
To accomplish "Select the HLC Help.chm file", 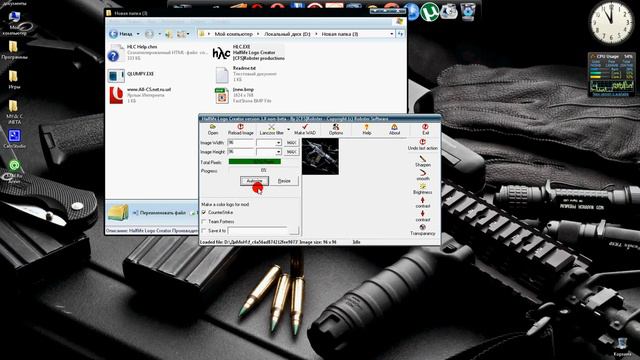I will tap(157, 53).
